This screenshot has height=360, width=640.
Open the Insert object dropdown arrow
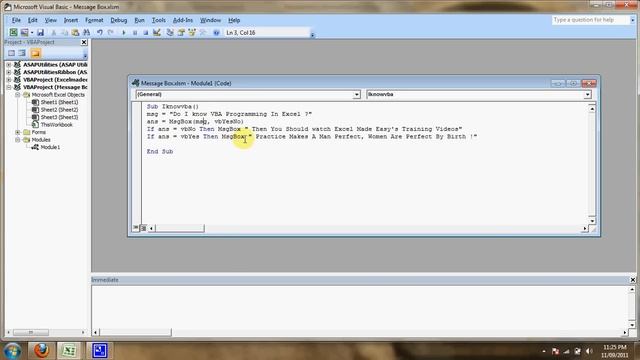tap(32, 32)
